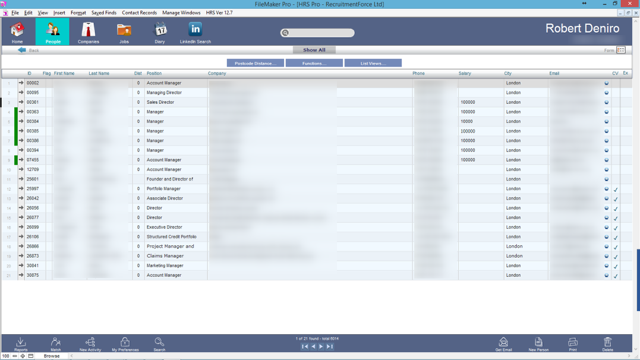Open My Preferences icon

(x=125, y=342)
